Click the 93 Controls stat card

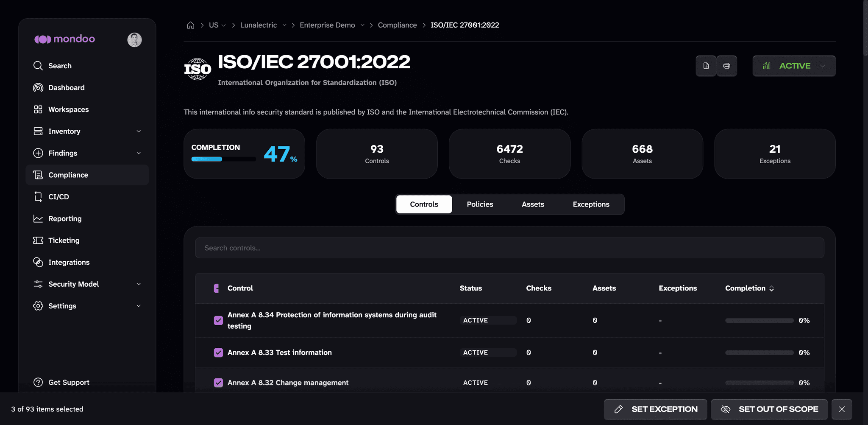tap(377, 154)
